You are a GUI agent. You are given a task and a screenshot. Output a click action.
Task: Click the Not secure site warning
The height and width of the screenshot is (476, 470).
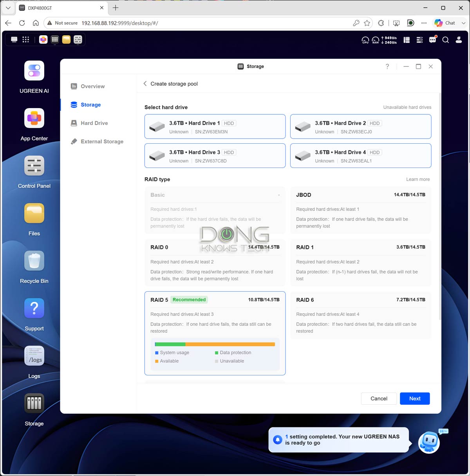62,23
